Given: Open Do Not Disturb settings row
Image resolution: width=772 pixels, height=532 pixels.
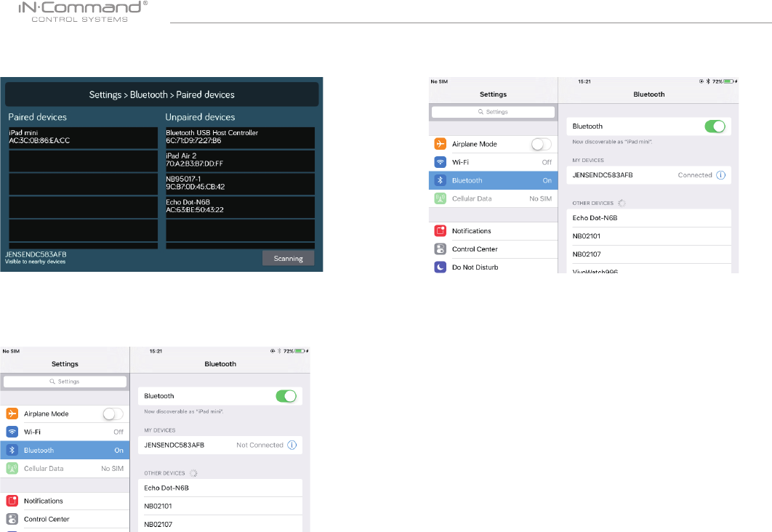Looking at the screenshot, I should [494, 266].
